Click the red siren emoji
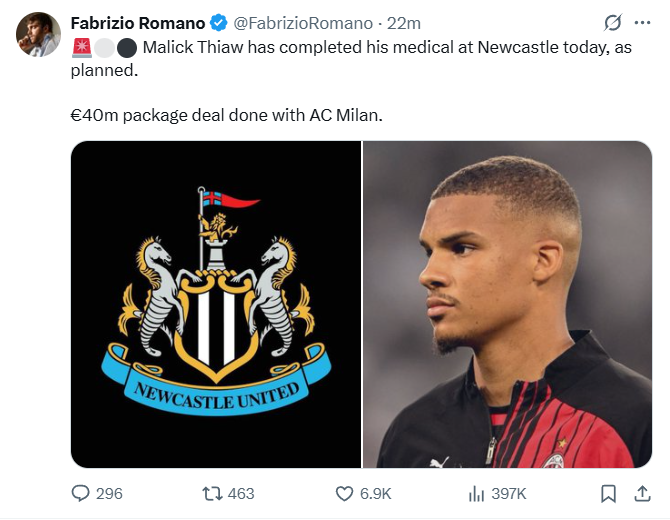 (80, 47)
